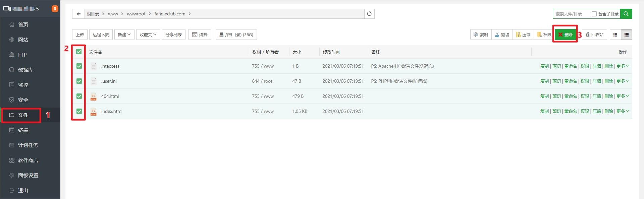Open the 回收站 recycle bin
The height and width of the screenshot is (199, 644).
click(x=594, y=35)
